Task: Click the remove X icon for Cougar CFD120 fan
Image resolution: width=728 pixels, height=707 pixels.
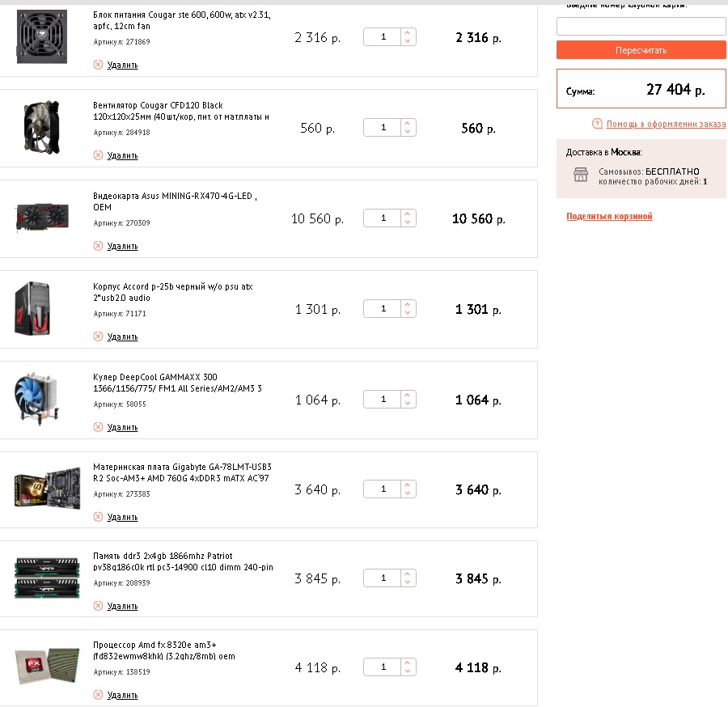Action: coord(98,155)
